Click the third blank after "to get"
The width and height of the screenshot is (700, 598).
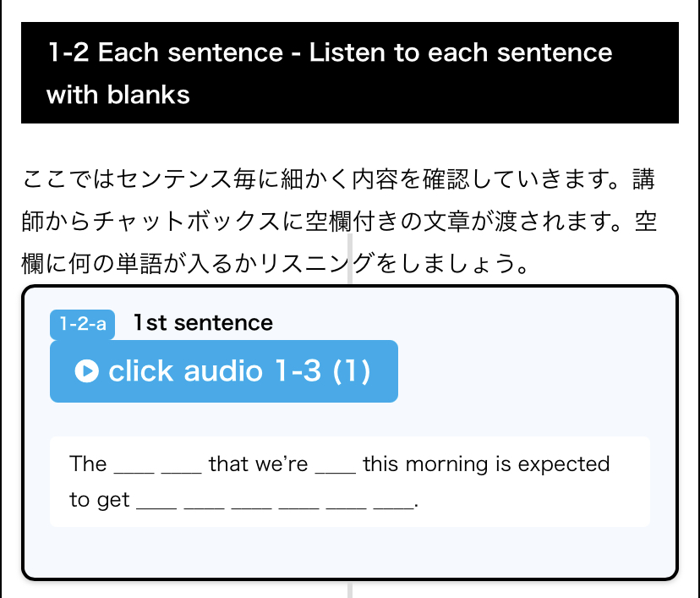(251, 502)
